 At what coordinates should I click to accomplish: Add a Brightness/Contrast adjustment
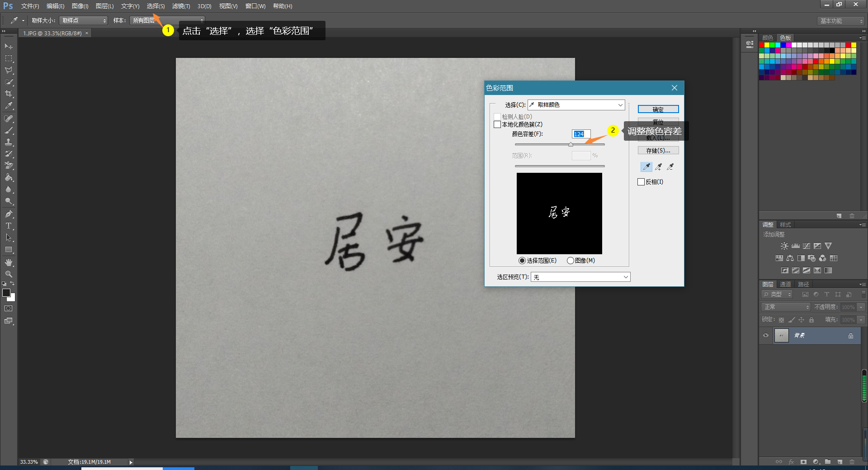(x=784, y=246)
